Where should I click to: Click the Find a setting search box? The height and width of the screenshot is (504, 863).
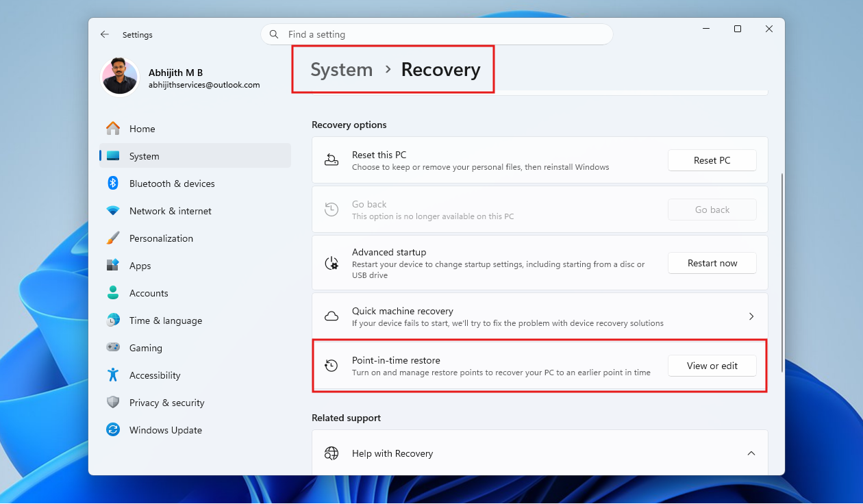pyautogui.click(x=436, y=34)
